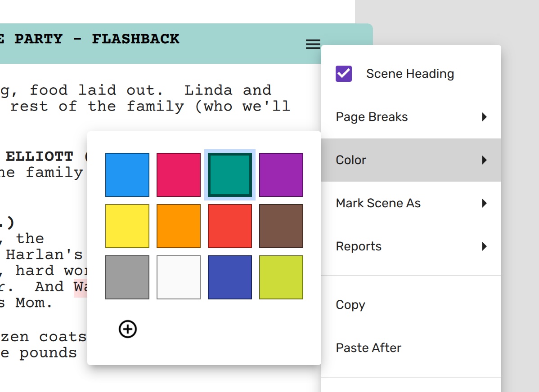Choose the red color swatch
539x392 pixels.
[230, 226]
